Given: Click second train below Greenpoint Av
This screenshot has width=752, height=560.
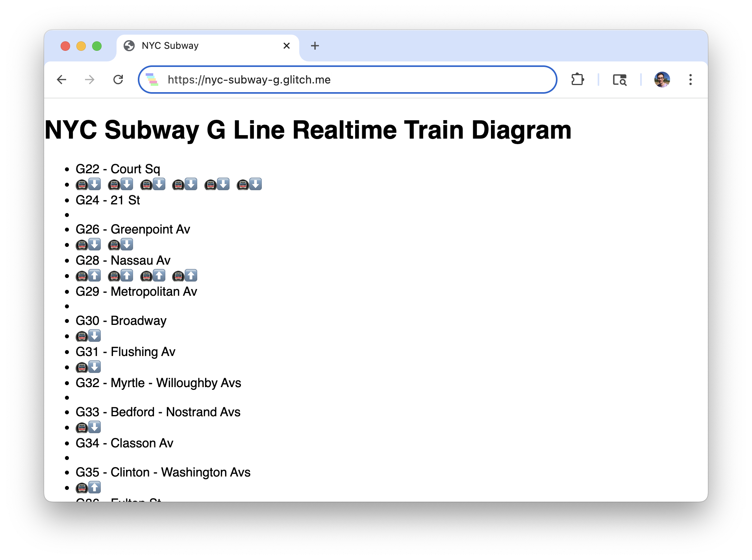Looking at the screenshot, I should click(x=120, y=245).
